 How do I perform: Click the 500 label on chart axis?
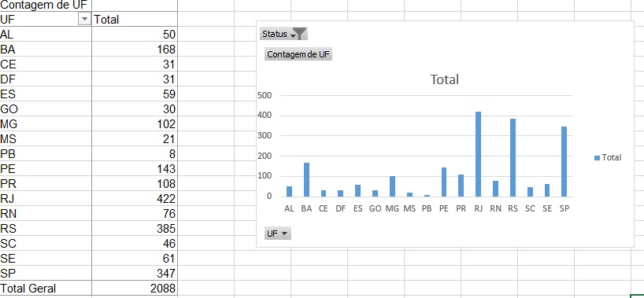(x=265, y=95)
